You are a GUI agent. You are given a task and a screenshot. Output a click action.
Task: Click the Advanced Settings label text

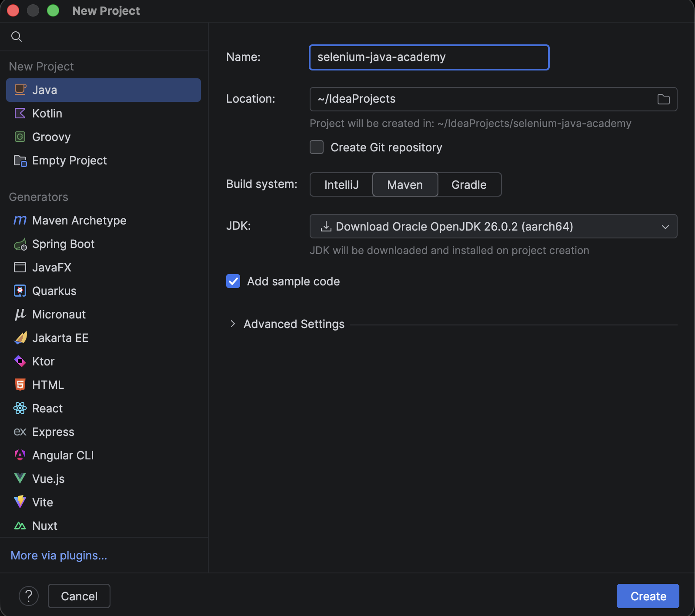tap(294, 324)
